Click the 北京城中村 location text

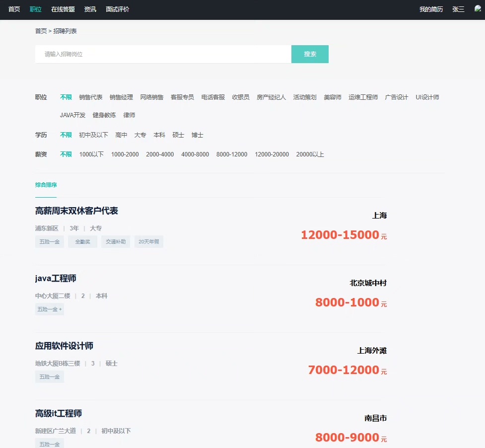[368, 283]
